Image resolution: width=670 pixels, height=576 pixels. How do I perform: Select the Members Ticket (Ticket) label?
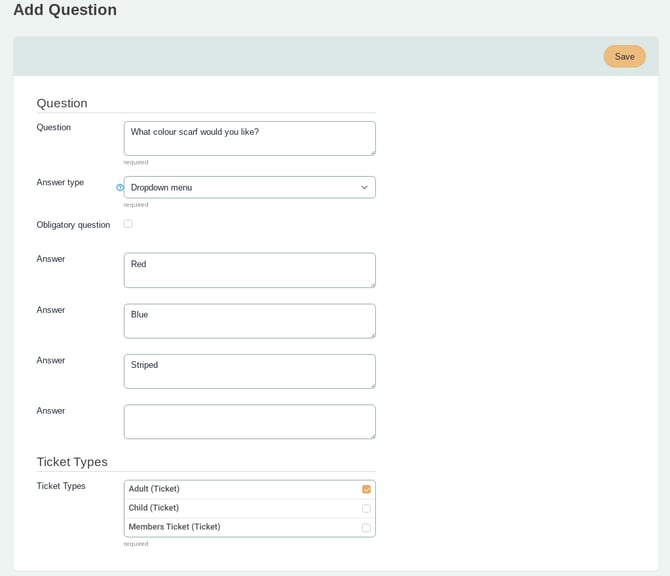pos(174,527)
